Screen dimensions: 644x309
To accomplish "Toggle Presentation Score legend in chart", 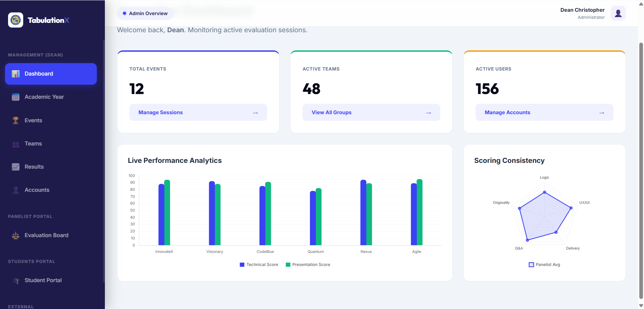I will click(x=308, y=265).
